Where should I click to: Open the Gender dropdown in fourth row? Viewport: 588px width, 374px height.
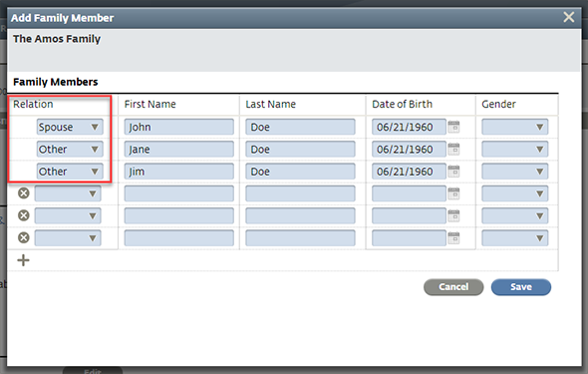(515, 193)
